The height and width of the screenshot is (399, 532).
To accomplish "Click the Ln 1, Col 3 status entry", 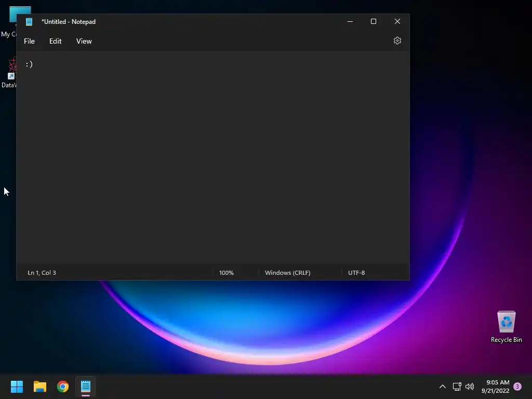I will (42, 273).
